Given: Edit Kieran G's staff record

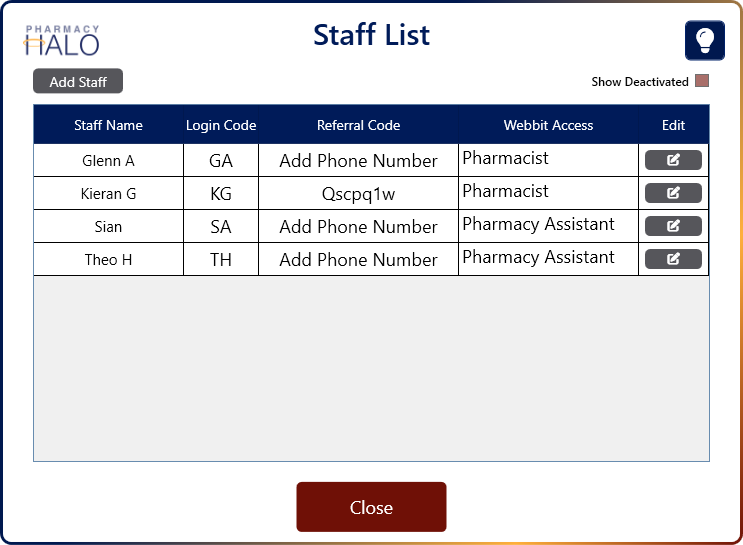Looking at the screenshot, I should [673, 193].
